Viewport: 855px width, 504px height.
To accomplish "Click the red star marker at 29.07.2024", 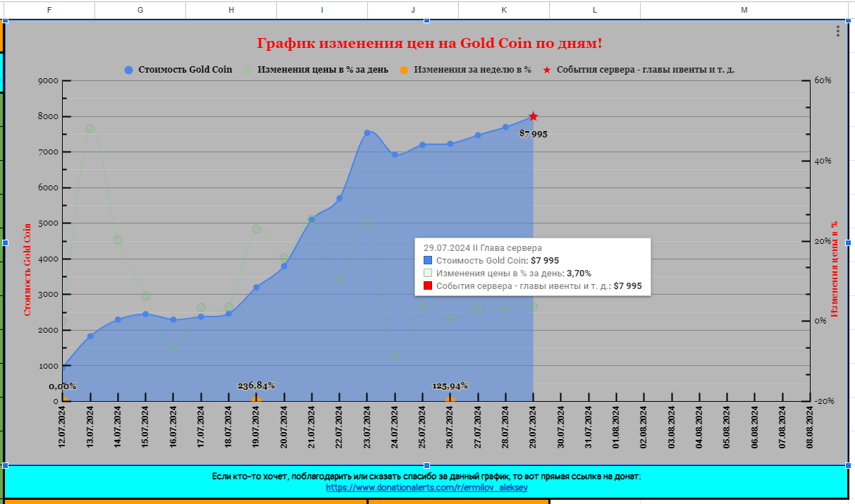I will click(x=534, y=116).
